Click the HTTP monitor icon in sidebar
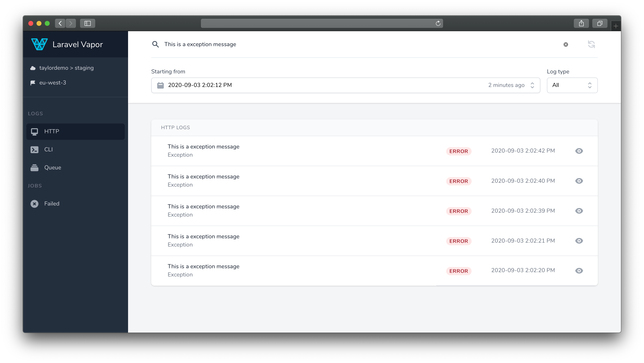 tap(34, 132)
